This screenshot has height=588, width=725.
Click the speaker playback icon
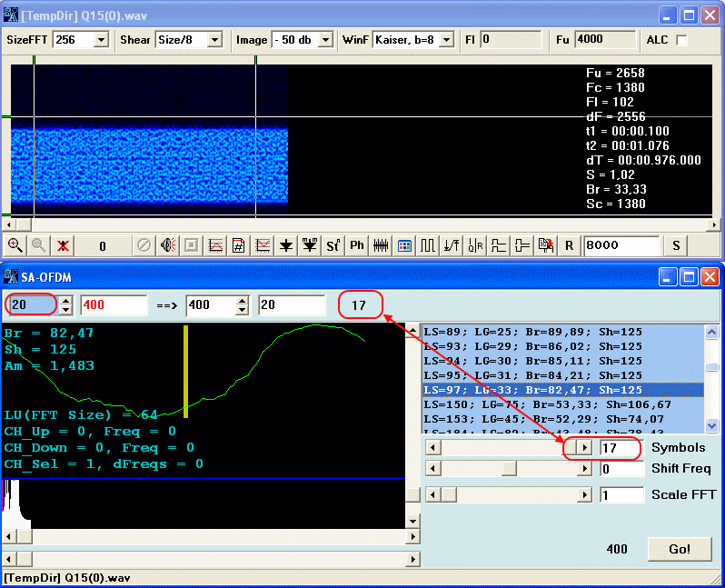(x=168, y=245)
